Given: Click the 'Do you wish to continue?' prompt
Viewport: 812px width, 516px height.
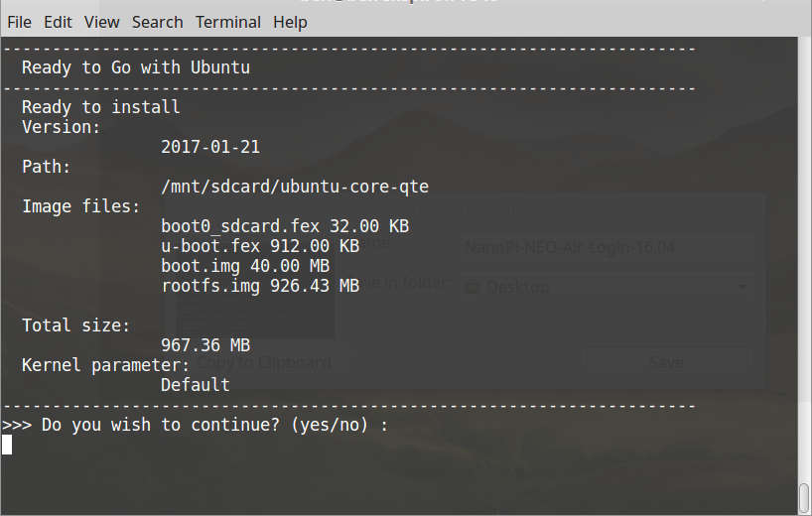Looking at the screenshot, I should [195, 425].
